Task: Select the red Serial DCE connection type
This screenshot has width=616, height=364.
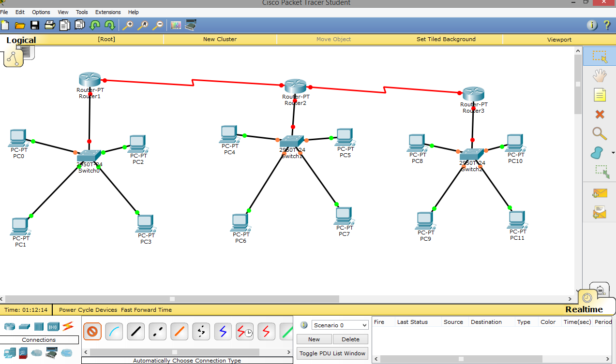Action: point(244,331)
